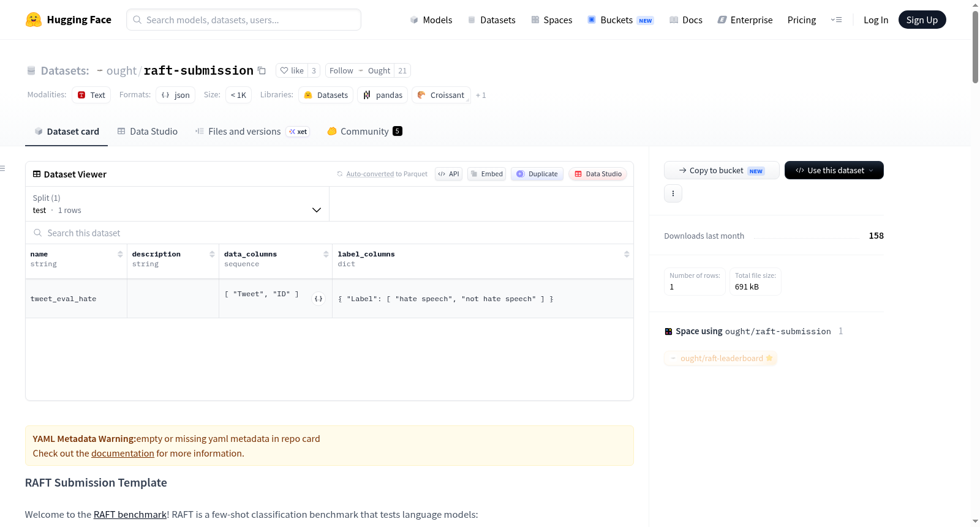Viewport: 980px width, 527px height.
Task: Open the extra navigation menu icon
Action: click(x=836, y=20)
